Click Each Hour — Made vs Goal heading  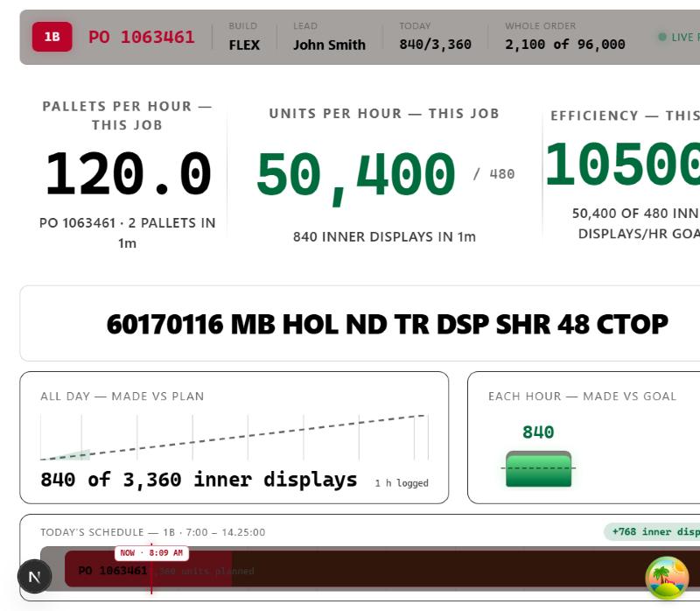click(x=582, y=397)
